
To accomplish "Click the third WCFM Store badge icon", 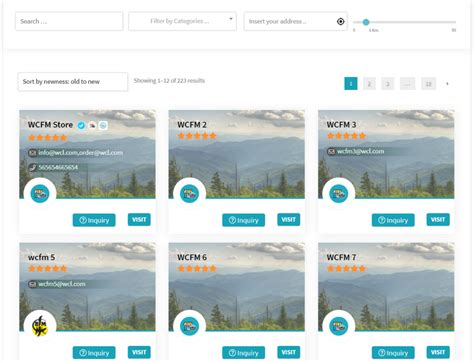I will pos(103,125).
